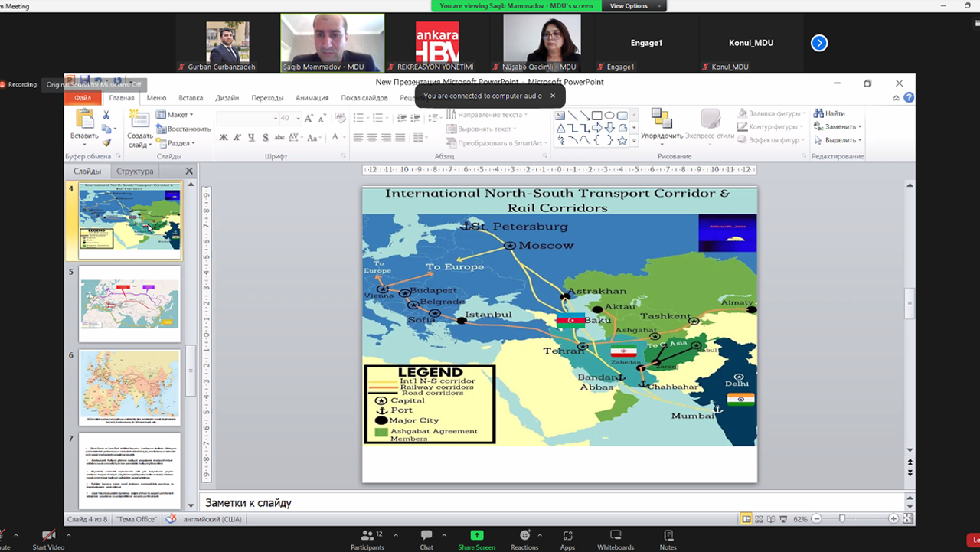The image size is (980, 552).
Task: Click the Файл button
Action: [x=83, y=98]
